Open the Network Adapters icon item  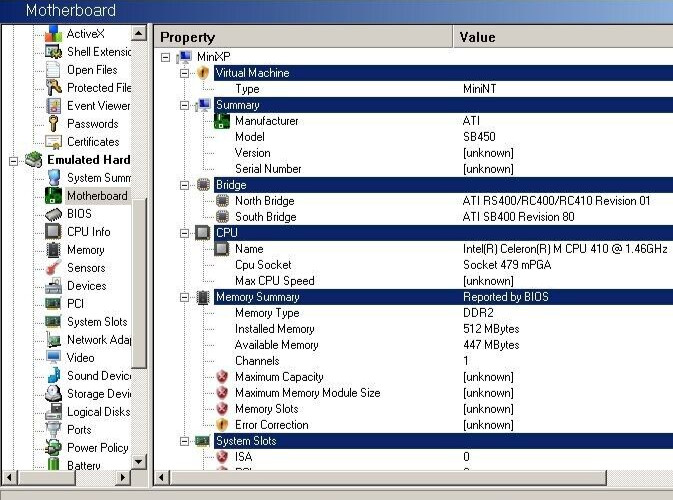53,339
